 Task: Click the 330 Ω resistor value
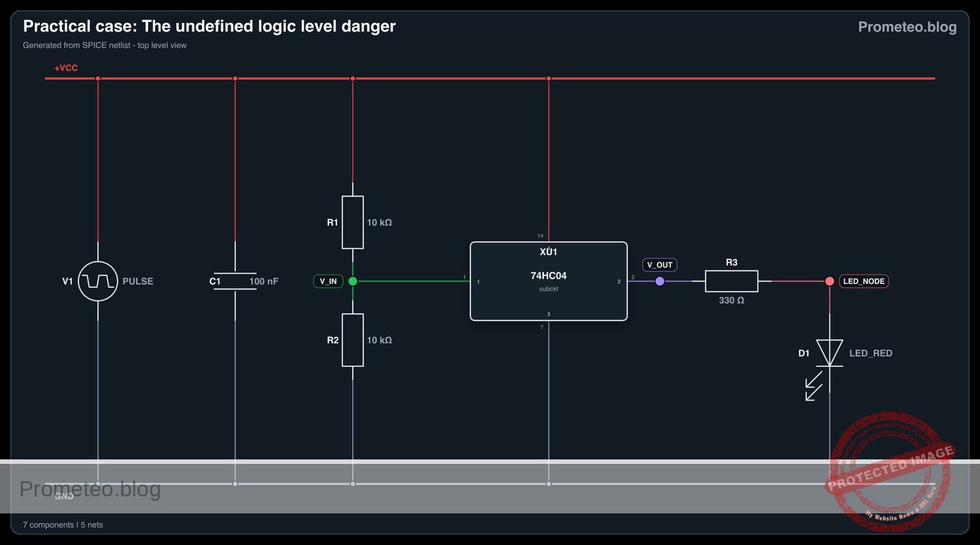(x=731, y=300)
